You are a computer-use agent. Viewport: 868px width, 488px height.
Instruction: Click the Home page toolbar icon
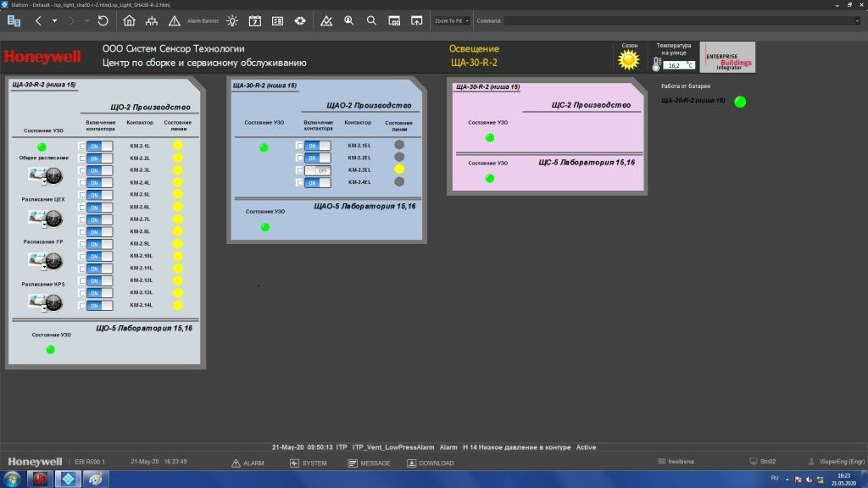coord(129,20)
